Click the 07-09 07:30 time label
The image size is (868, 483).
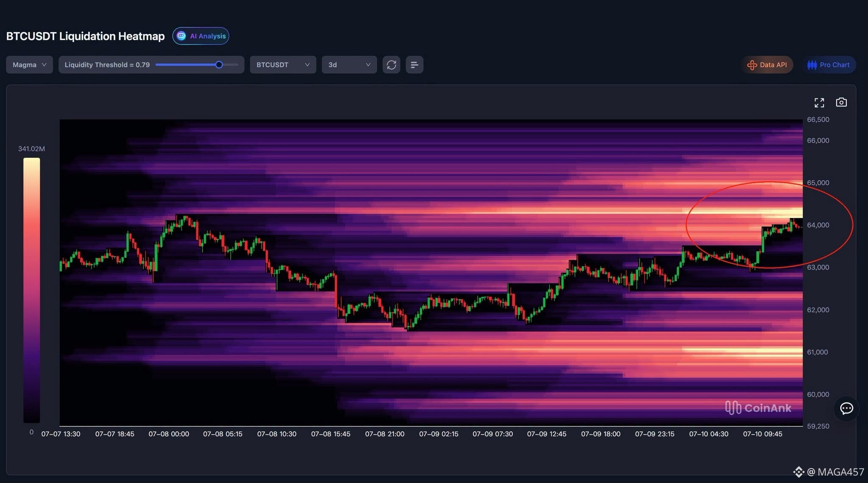pos(492,434)
